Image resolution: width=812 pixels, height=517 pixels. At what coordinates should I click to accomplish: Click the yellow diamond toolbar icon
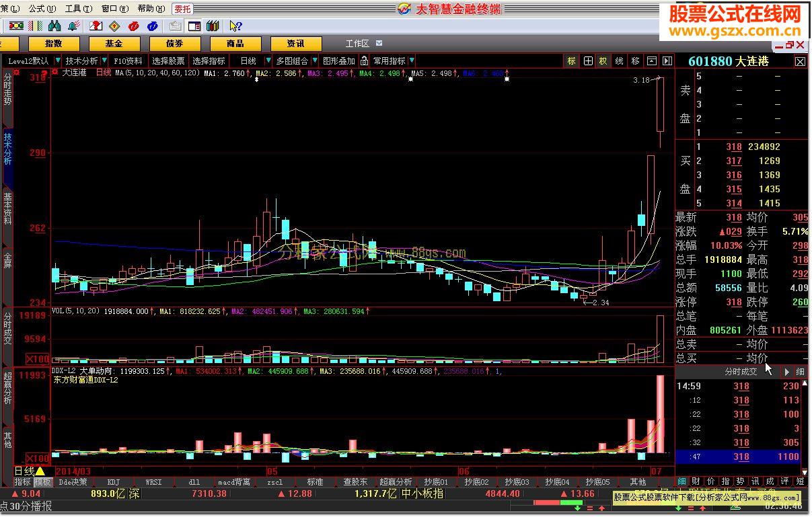114,26
